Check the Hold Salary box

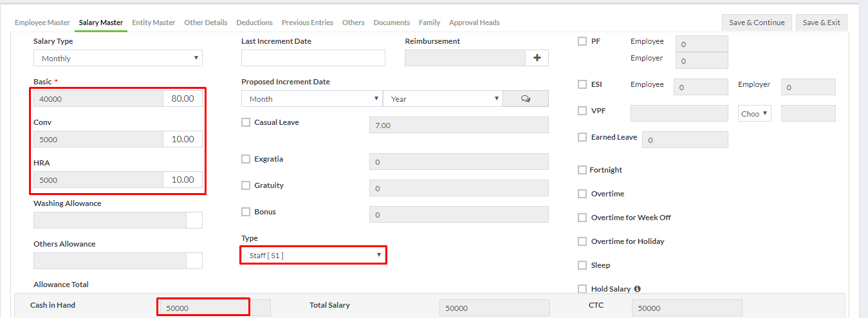pyautogui.click(x=582, y=289)
